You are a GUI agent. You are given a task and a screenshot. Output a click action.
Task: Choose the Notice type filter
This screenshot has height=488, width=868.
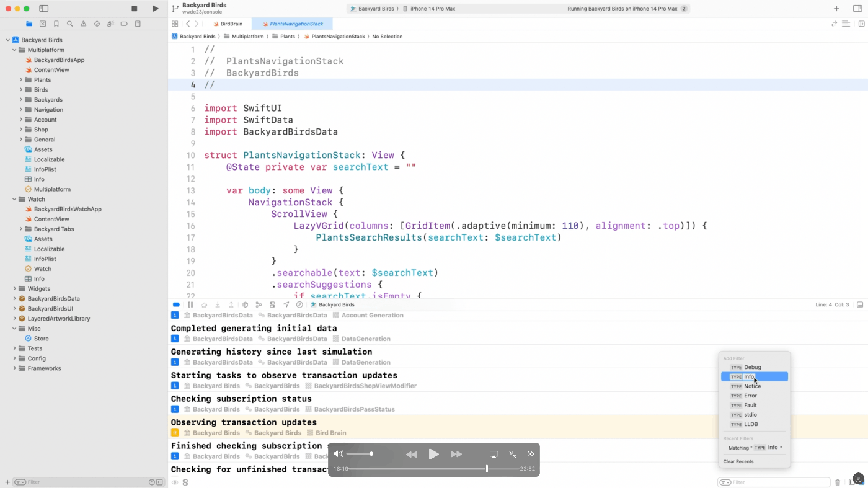(x=755, y=386)
